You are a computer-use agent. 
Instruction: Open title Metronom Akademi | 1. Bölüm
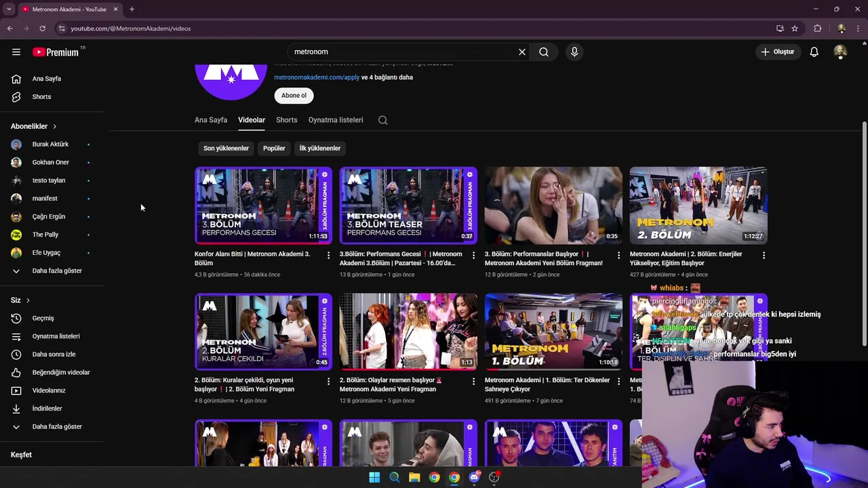[x=547, y=384]
